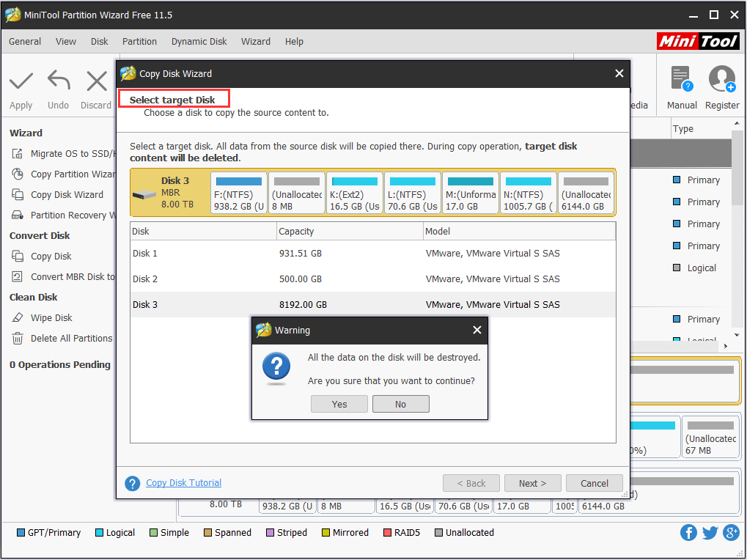Open Partition Recovery Wizard from sidebar
The width and height of the screenshot is (747, 560).
[x=63, y=215]
